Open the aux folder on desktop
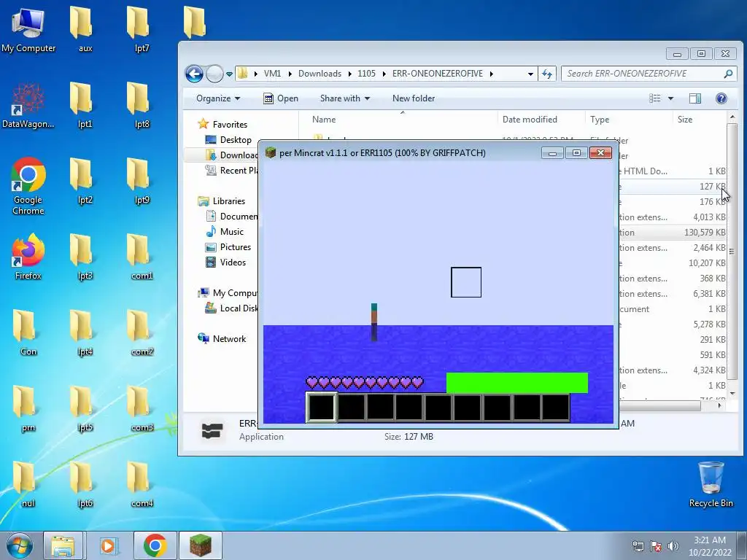The width and height of the screenshot is (747, 560). pos(85,29)
